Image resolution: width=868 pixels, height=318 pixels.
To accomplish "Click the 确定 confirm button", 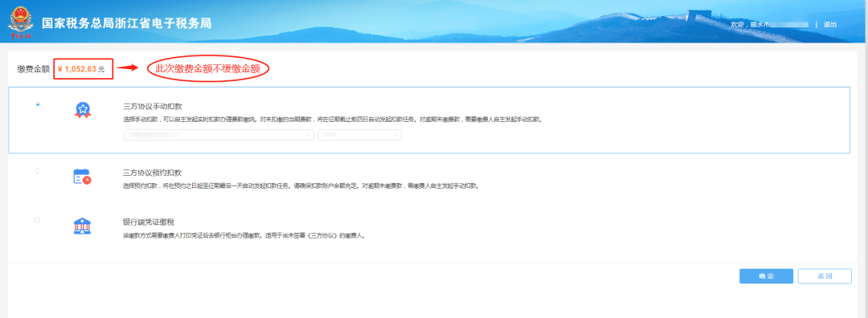I will [766, 276].
